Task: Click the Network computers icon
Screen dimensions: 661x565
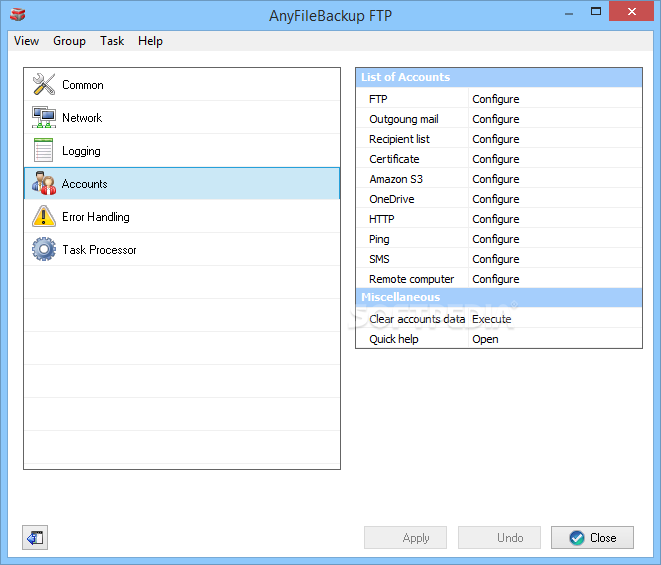Action: coord(44,117)
